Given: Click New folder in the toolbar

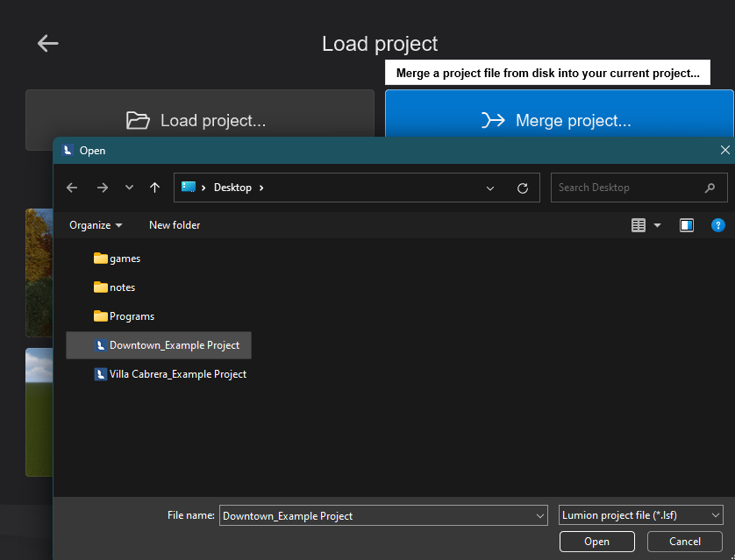Looking at the screenshot, I should (175, 225).
